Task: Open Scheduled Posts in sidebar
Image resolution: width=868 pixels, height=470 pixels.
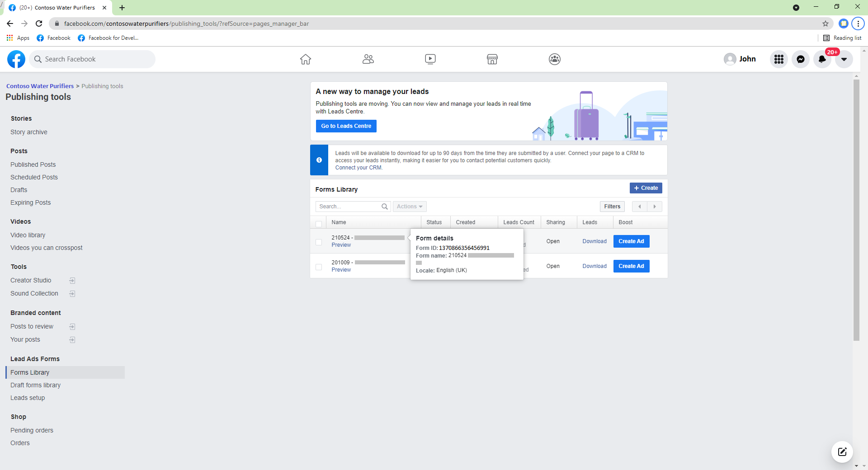Action: (x=34, y=177)
